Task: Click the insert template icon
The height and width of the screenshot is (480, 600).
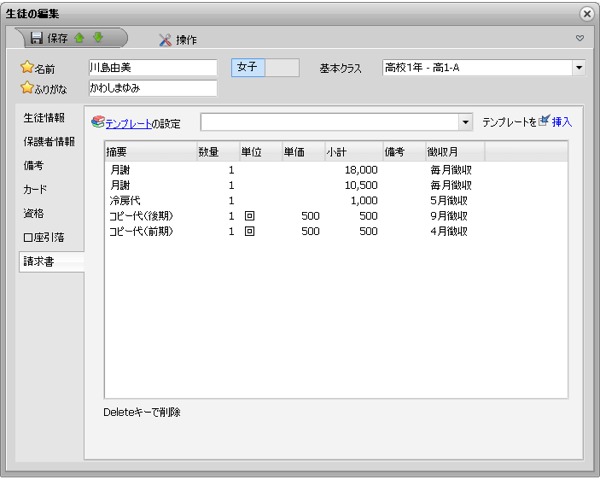Action: 544,121
